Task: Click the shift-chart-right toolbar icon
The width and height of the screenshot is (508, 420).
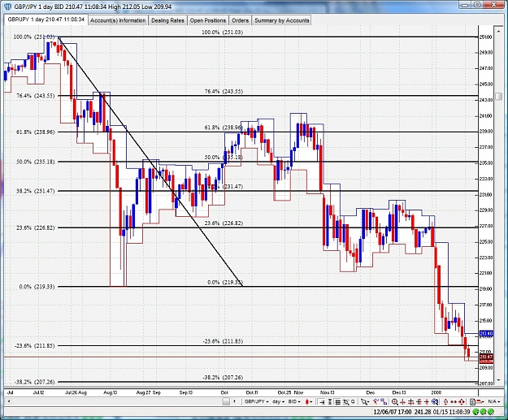Action: [x=322, y=402]
